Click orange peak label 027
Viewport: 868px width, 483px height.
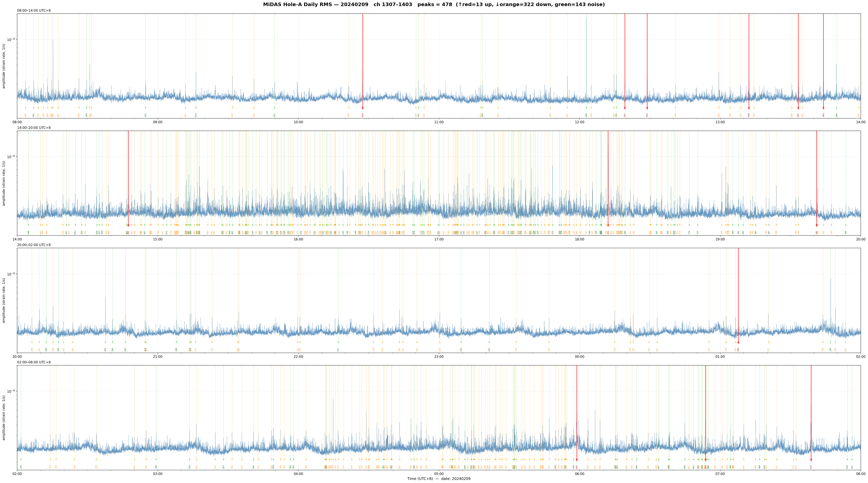pyautogui.click(x=567, y=115)
